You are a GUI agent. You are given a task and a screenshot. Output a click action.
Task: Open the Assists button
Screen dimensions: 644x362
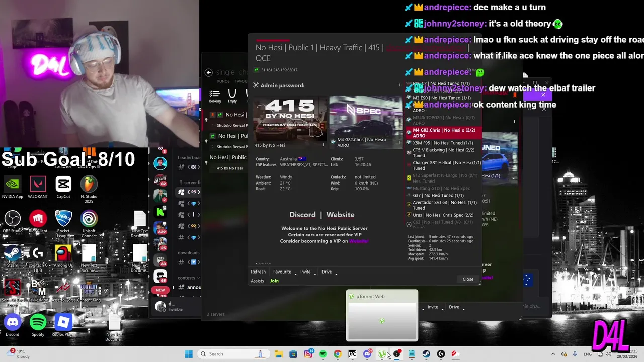[257, 281]
